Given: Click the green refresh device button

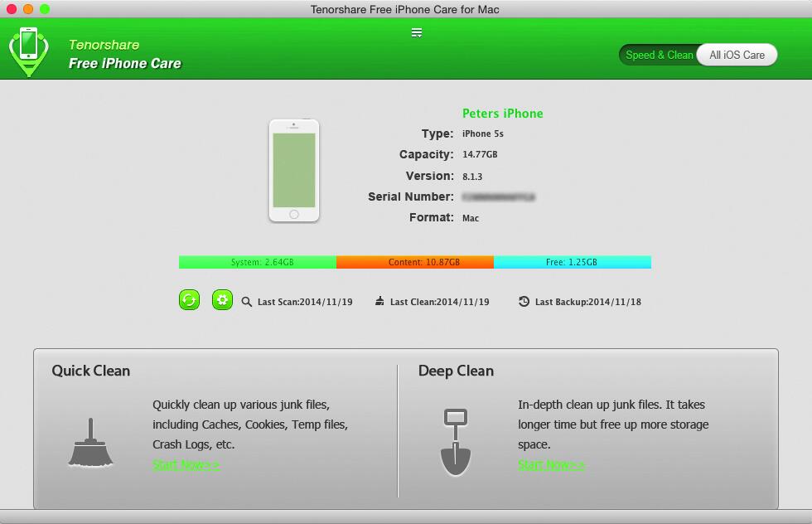Looking at the screenshot, I should click(189, 300).
